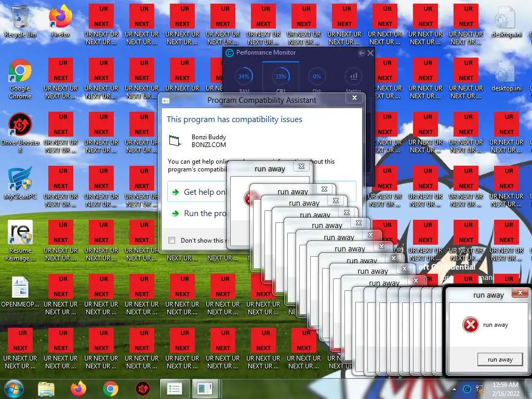532x399 pixels.
Task: Select the OPENMEOP document file on the desktop
Action: coord(20,292)
